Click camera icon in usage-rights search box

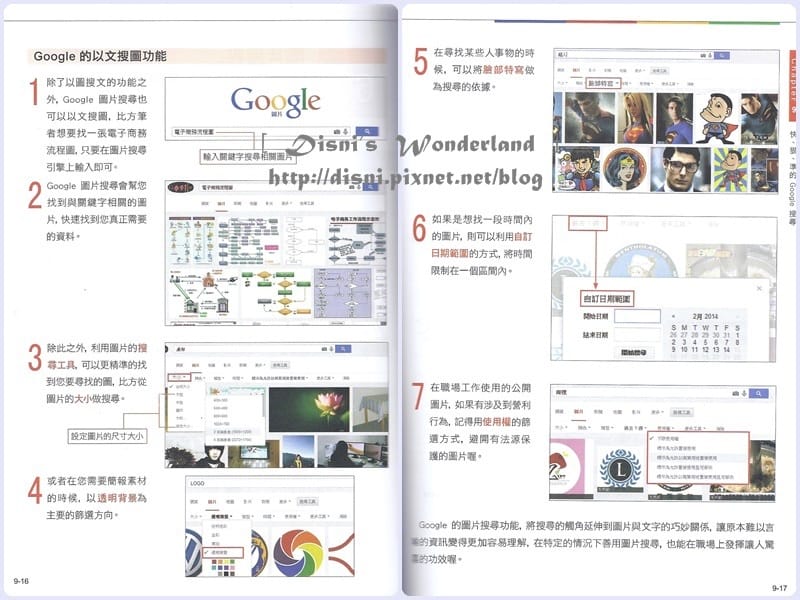[735, 393]
